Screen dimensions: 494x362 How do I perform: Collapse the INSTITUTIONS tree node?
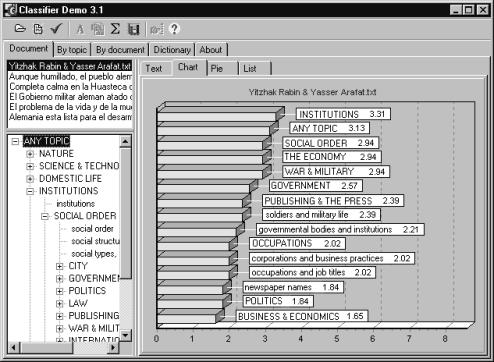pos(30,191)
